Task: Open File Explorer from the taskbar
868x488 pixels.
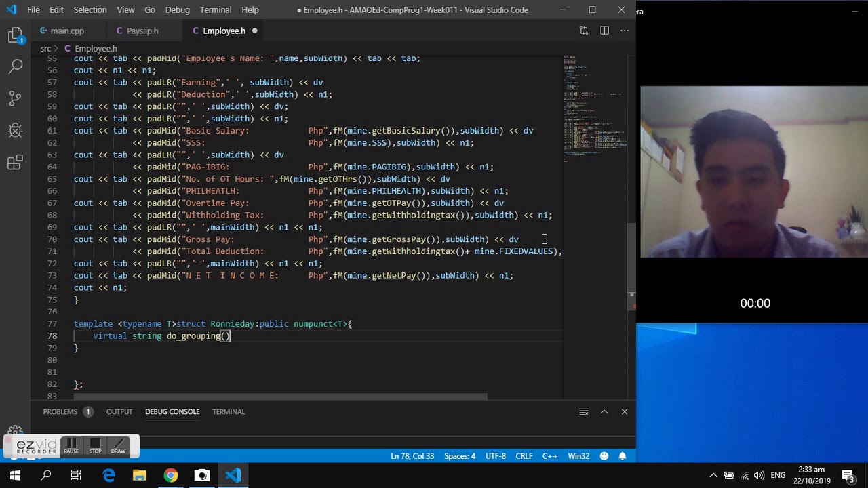Action: (x=139, y=476)
